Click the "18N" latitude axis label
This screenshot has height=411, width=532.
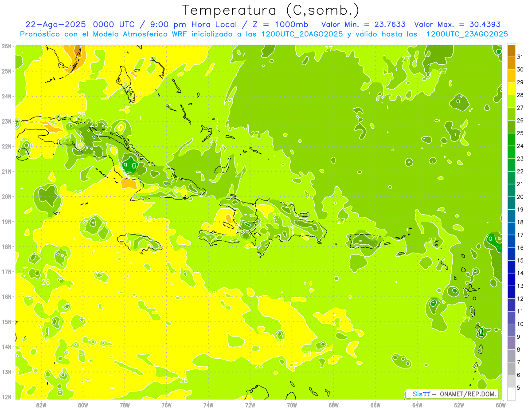pyautogui.click(x=7, y=247)
